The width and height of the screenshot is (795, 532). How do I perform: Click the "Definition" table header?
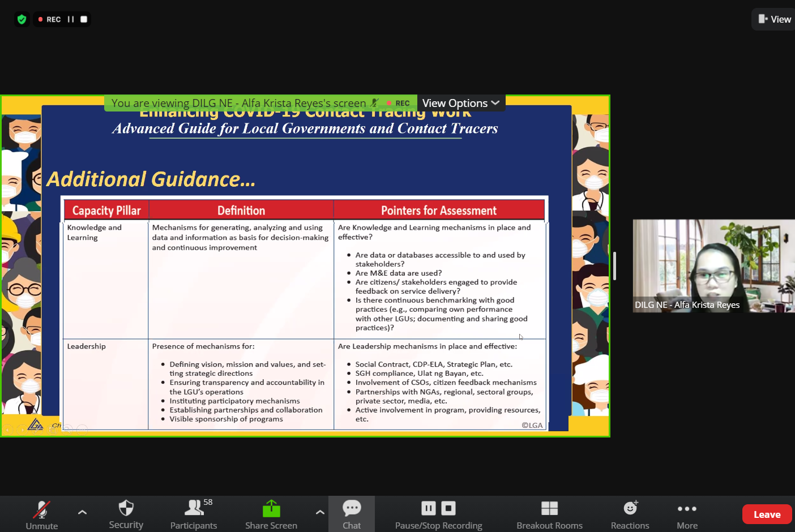(241, 211)
